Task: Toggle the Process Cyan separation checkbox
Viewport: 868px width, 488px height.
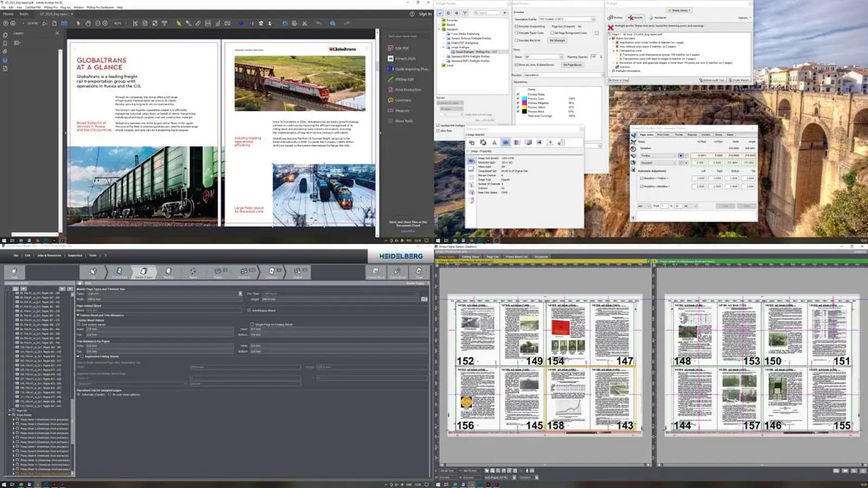Action: [x=518, y=99]
